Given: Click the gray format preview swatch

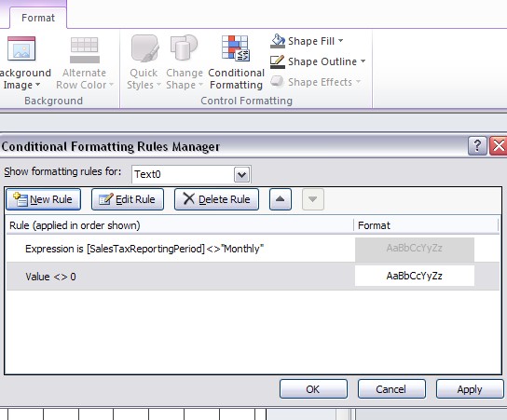Looking at the screenshot, I should (x=415, y=249).
